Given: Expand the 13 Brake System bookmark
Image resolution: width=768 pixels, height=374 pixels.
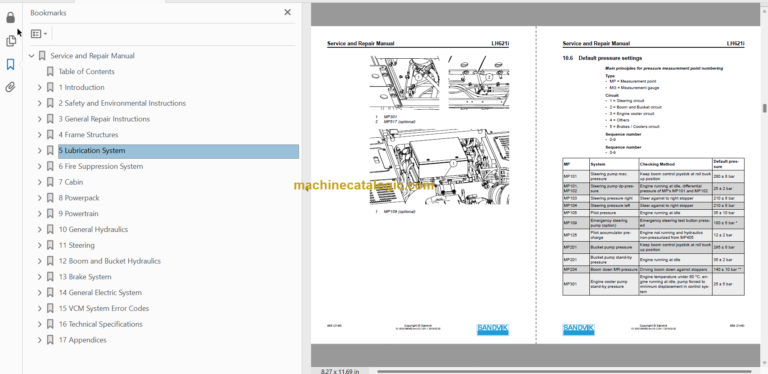Looking at the screenshot, I should pyautogui.click(x=40, y=277).
